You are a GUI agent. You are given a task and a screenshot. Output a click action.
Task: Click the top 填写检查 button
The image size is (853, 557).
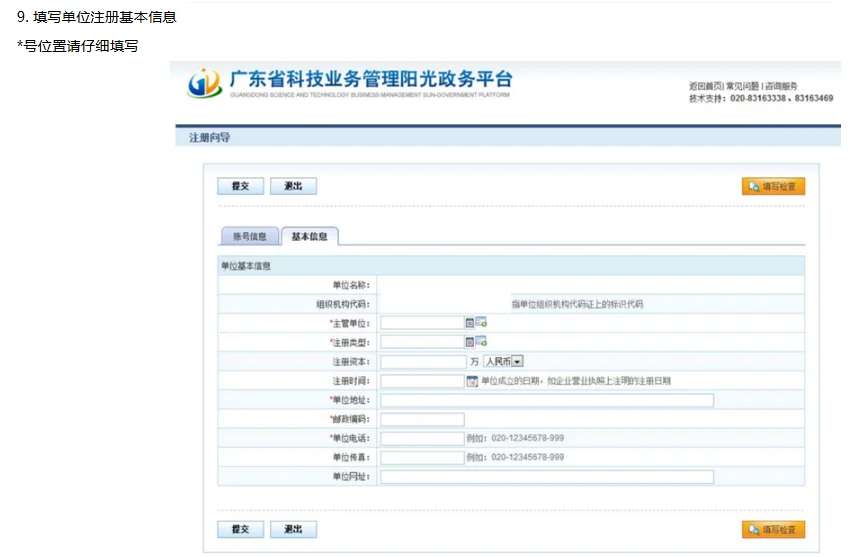point(773,186)
